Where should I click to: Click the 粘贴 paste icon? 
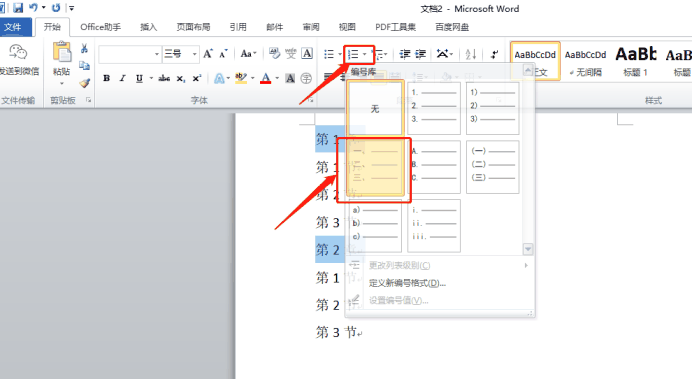point(62,51)
